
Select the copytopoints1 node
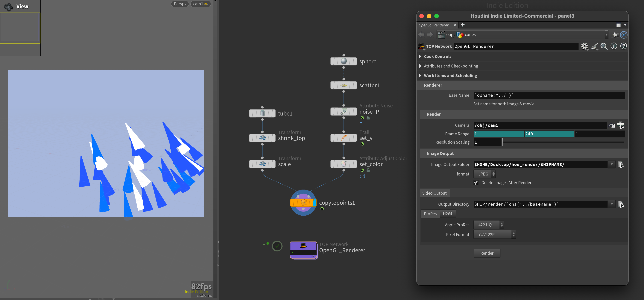click(x=303, y=203)
